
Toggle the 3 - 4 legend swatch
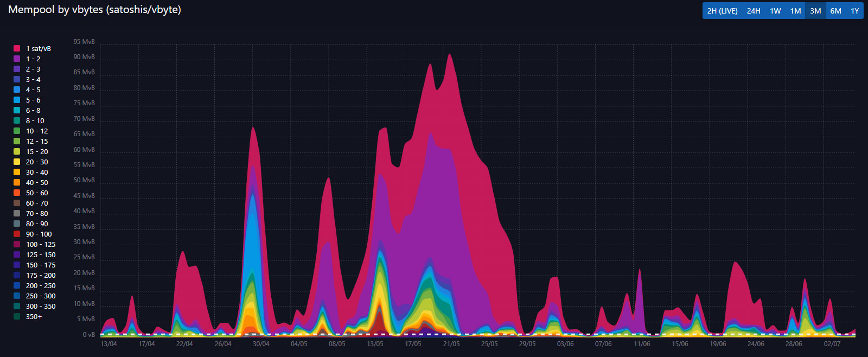pyautogui.click(x=17, y=79)
